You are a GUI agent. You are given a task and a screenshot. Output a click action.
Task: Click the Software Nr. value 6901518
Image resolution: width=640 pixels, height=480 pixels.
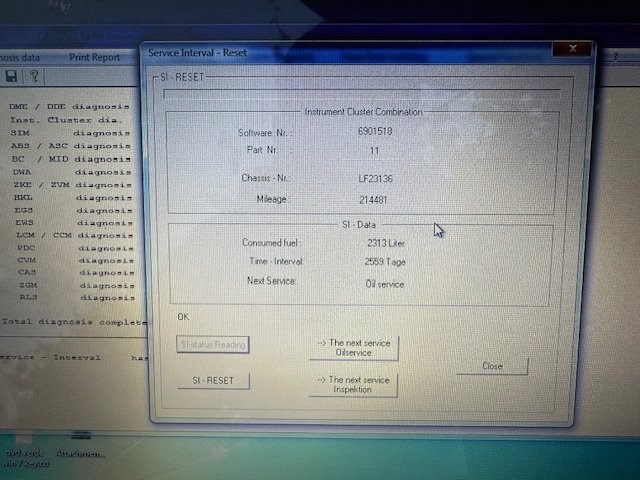click(x=375, y=132)
